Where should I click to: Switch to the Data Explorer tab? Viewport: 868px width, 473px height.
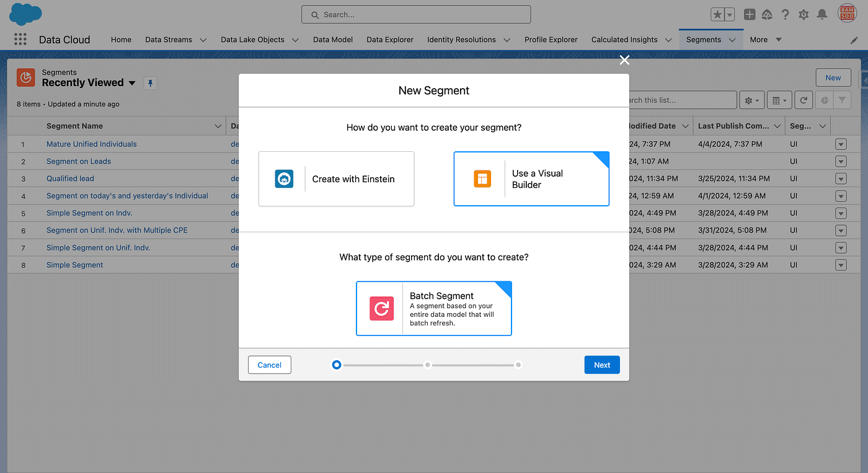coord(389,40)
